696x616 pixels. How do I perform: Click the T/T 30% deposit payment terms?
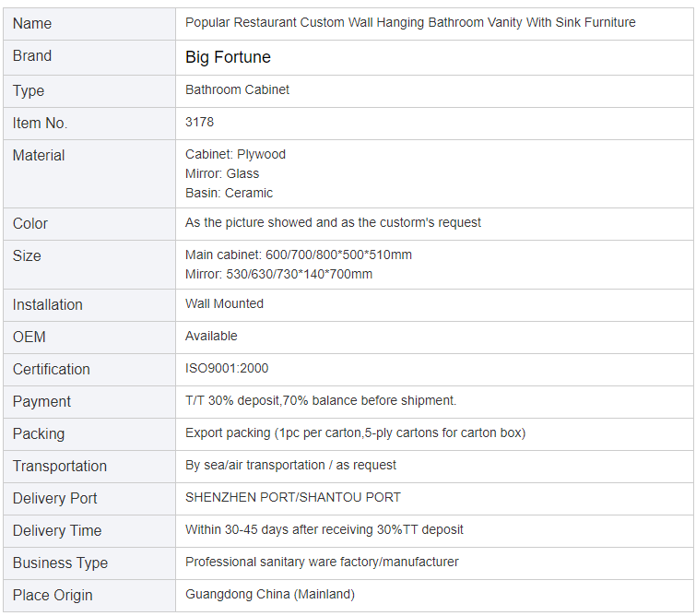pos(321,400)
